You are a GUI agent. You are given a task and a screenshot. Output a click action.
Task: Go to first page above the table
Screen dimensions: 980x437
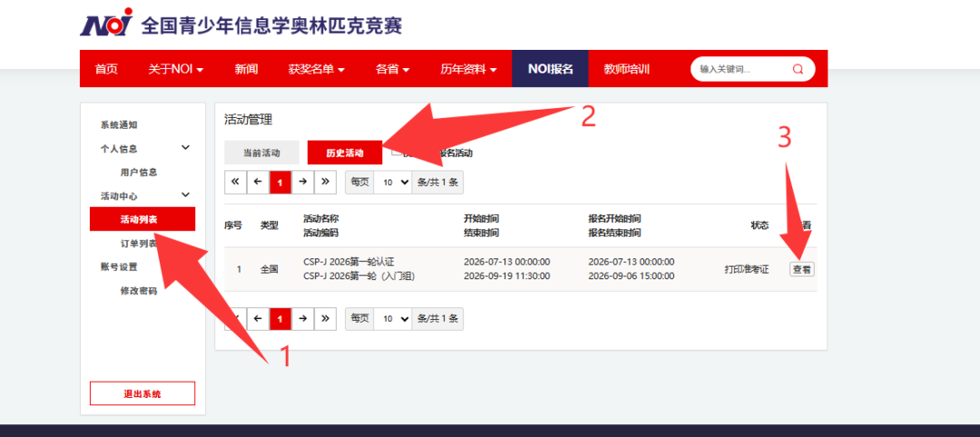pos(235,181)
